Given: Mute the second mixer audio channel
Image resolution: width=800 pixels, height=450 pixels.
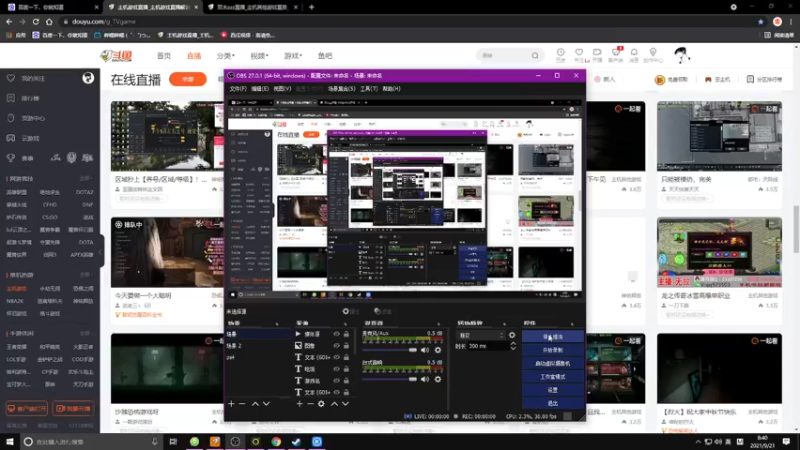Looking at the screenshot, I should (x=425, y=379).
